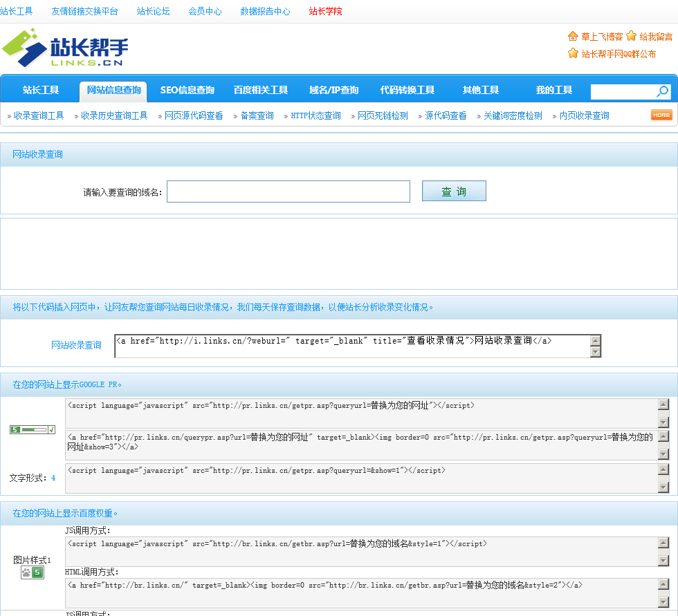Open 站长帮手网QQ群公布 link

coord(619,54)
